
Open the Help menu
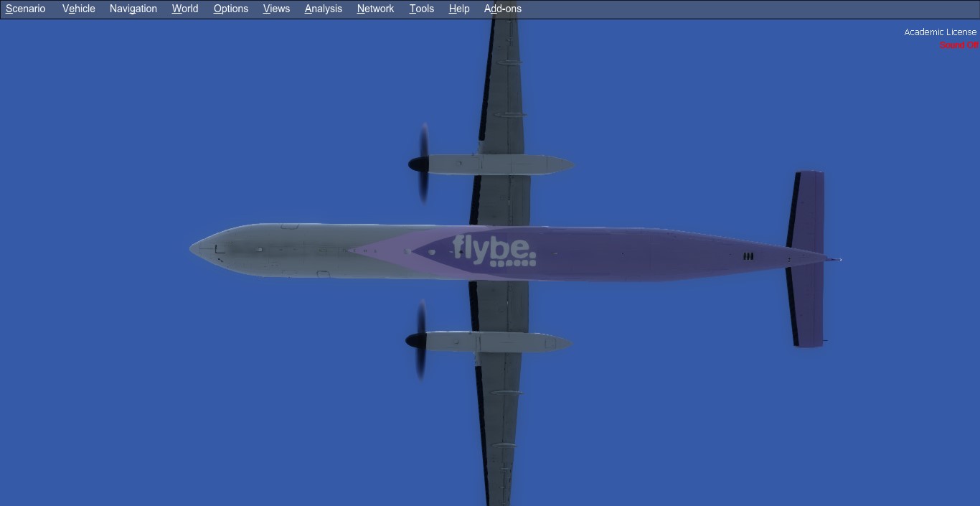(459, 9)
